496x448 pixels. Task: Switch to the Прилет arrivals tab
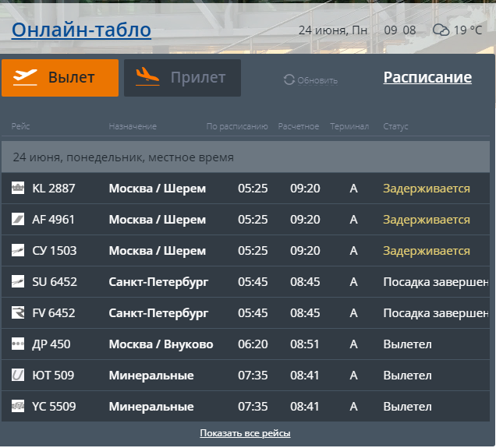click(182, 78)
